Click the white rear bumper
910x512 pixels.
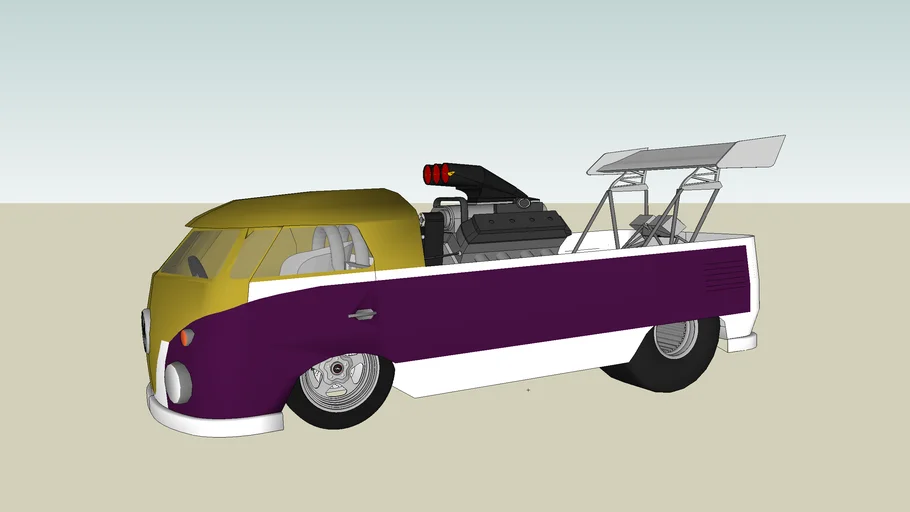[x=738, y=342]
